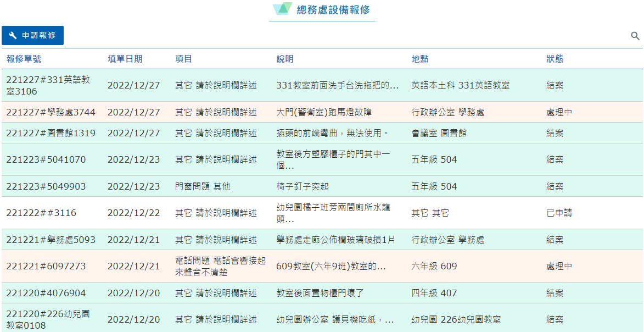Sort by 報修單號 column header
Image resolution: width=644 pixels, height=332 pixels.
click(24, 59)
